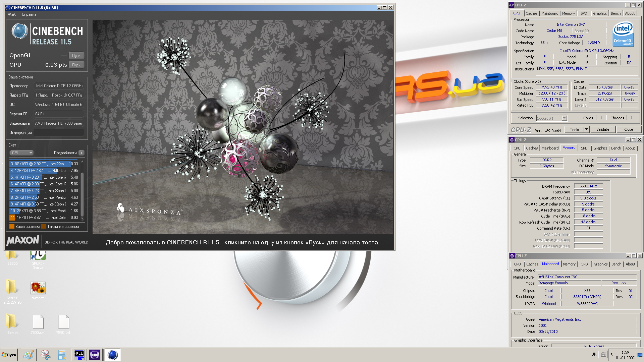644x362 pixels.
Task: Open Calculator from the taskbar
Action: pyautogui.click(x=62, y=355)
